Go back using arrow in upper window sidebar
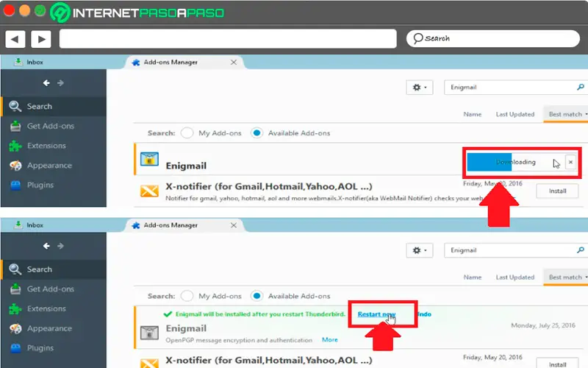Image resolution: width=588 pixels, height=368 pixels. 46,82
